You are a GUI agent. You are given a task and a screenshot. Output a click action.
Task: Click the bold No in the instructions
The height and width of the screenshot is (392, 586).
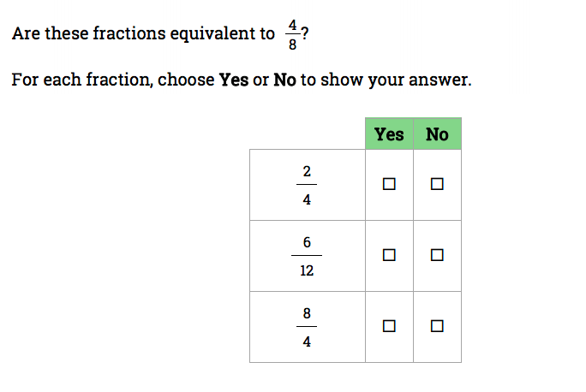284,80
